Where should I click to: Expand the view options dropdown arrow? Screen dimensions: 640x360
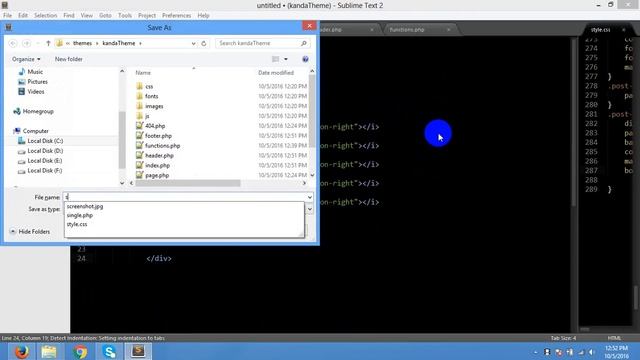point(286,59)
